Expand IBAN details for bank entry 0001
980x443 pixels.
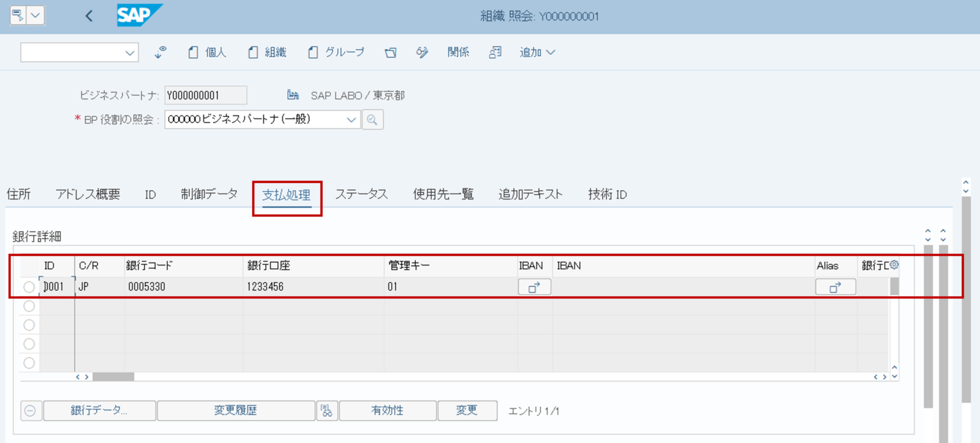pos(533,287)
